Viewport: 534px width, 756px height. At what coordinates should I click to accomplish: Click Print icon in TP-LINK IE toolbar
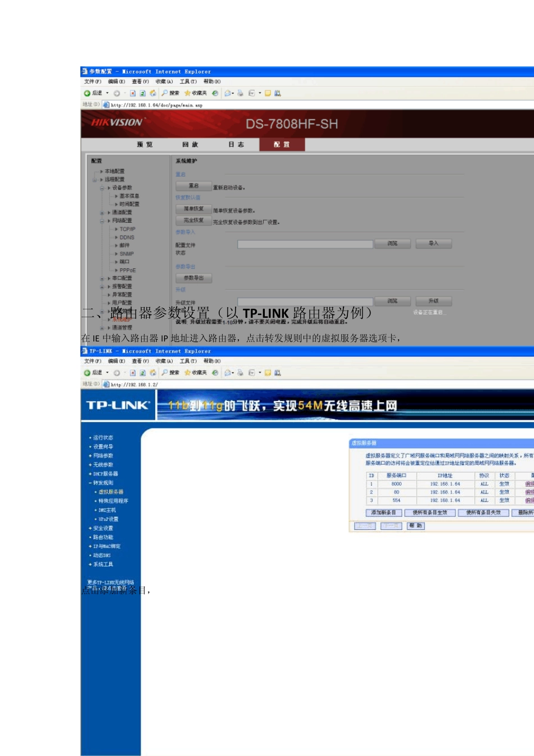pyautogui.click(x=240, y=373)
